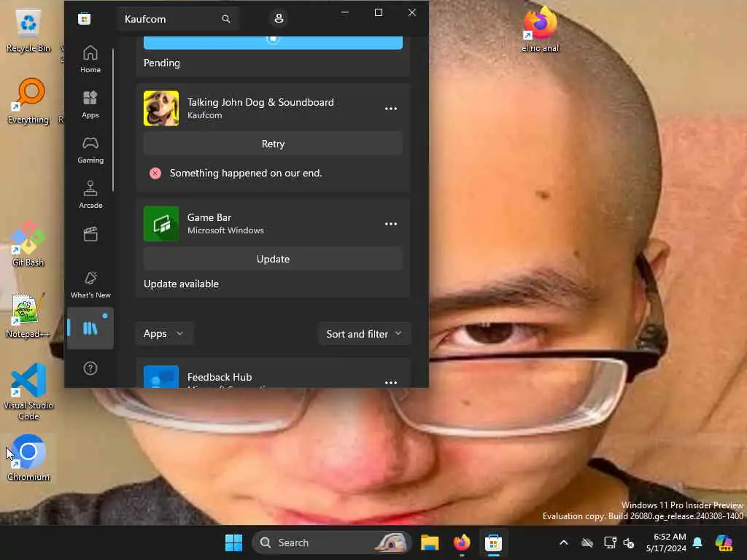The width and height of the screenshot is (747, 560).
Task: Open the Movies & TV clapperboard icon
Action: (90, 234)
